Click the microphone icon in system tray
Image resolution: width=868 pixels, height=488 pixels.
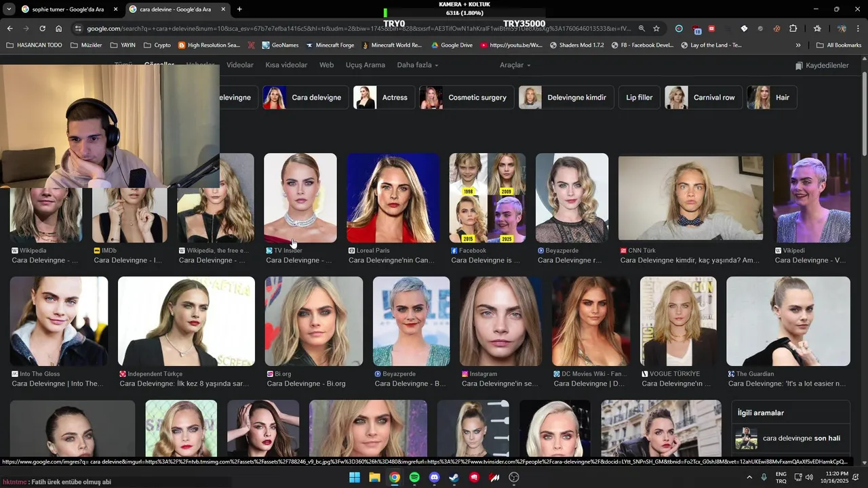click(x=764, y=477)
